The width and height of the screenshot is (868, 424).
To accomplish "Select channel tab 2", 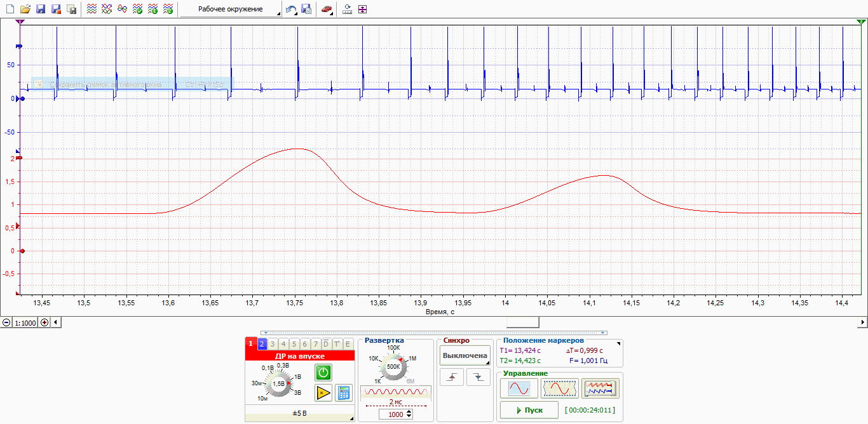I will pyautogui.click(x=261, y=343).
